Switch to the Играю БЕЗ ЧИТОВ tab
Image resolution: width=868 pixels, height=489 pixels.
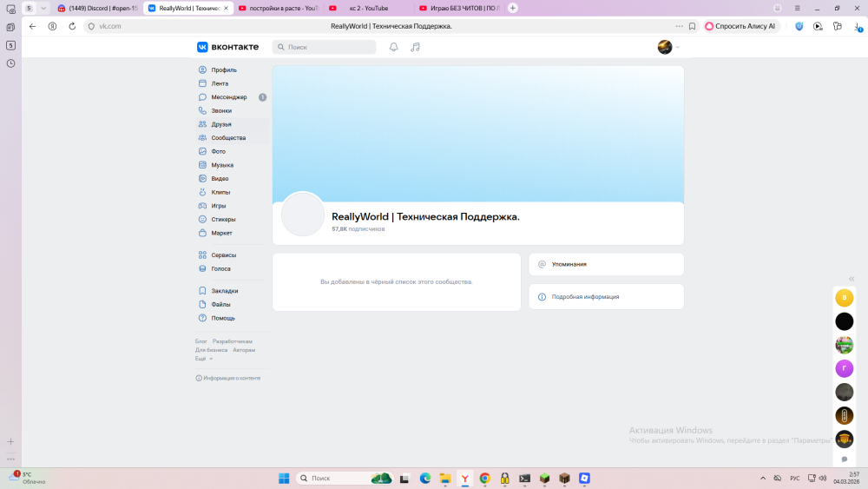click(x=459, y=9)
